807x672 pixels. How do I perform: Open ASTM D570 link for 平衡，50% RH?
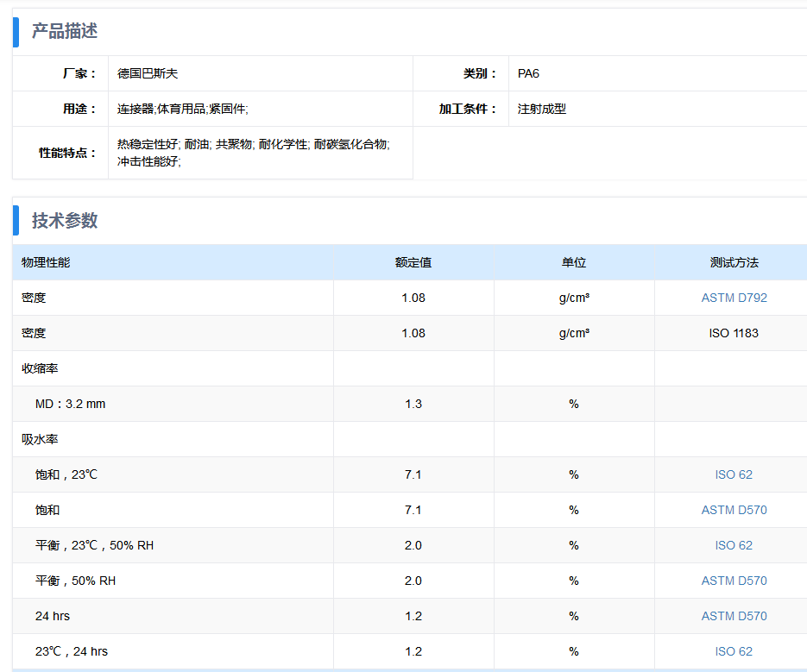coord(734,581)
